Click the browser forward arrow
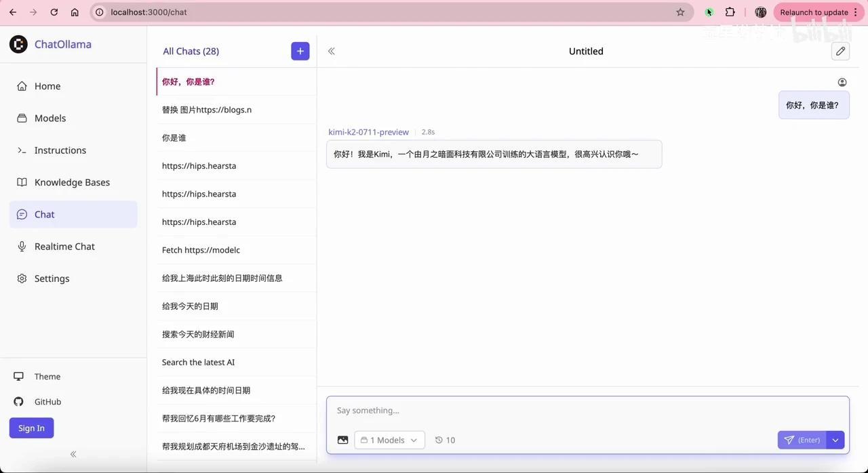 click(33, 12)
